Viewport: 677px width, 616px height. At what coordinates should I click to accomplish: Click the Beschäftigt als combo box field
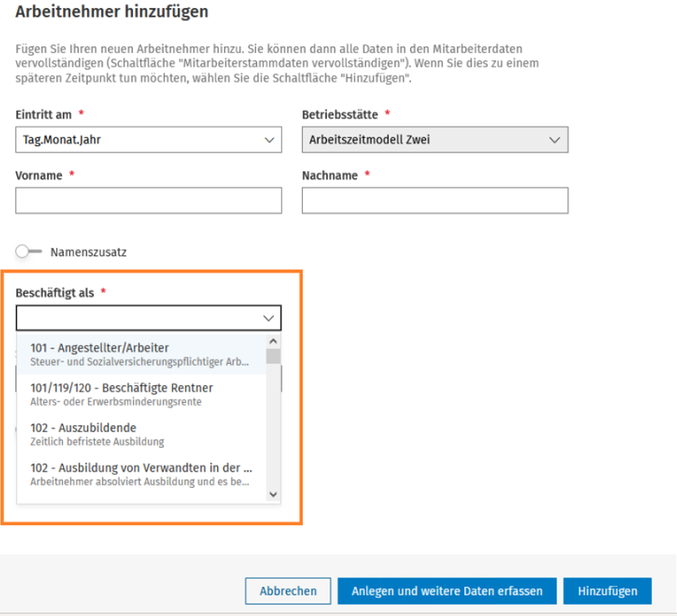point(148,318)
